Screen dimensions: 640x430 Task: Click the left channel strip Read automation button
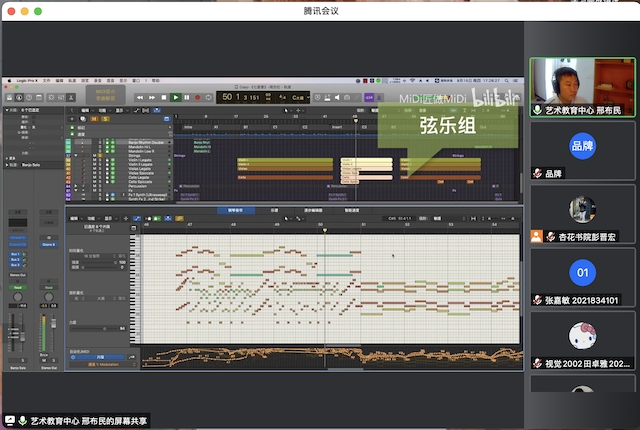point(18,288)
